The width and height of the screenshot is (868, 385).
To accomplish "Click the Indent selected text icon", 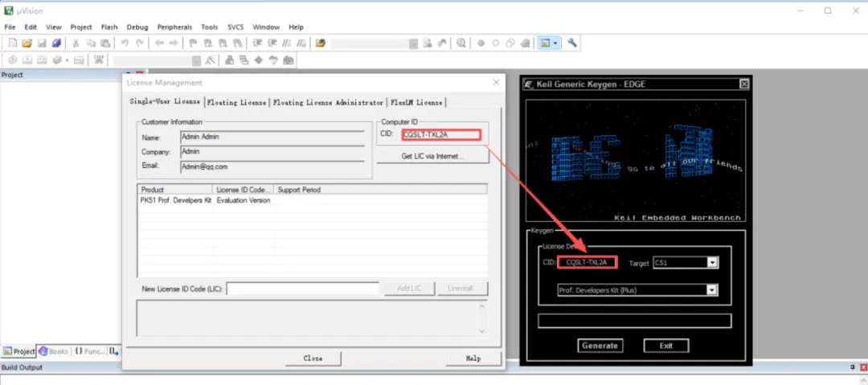I will point(257,43).
